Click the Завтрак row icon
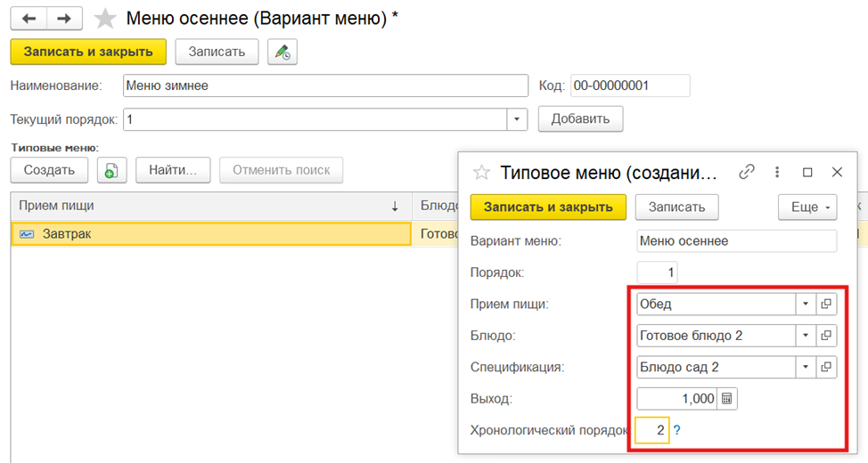The width and height of the screenshot is (868, 463). 27,234
